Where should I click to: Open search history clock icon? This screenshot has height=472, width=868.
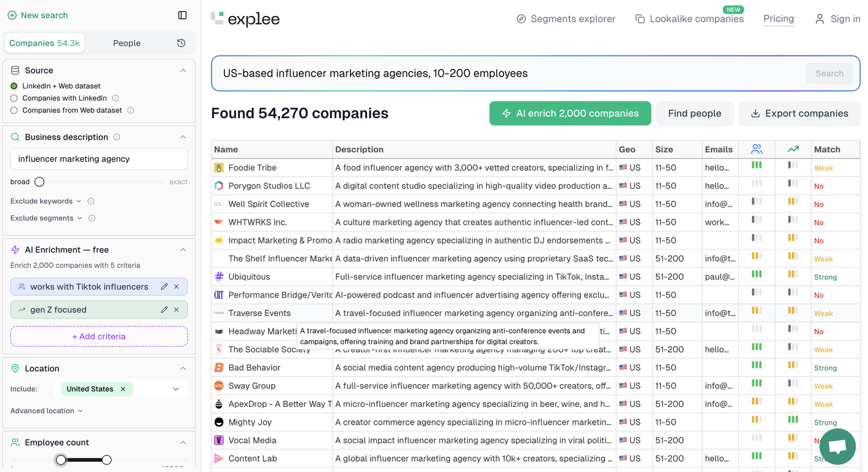[x=181, y=43]
